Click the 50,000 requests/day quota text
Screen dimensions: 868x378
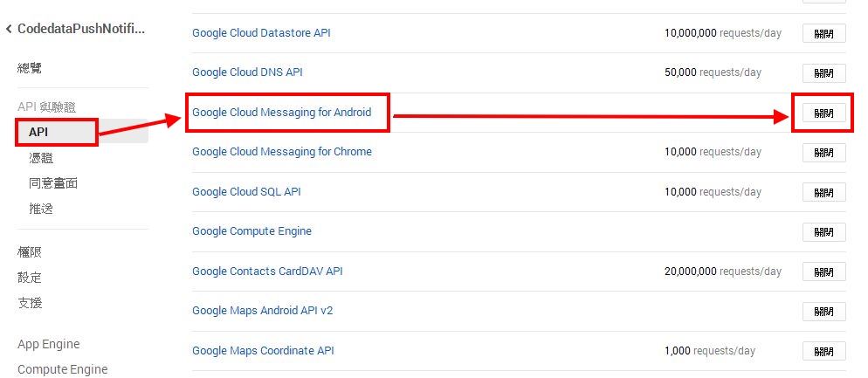point(713,72)
